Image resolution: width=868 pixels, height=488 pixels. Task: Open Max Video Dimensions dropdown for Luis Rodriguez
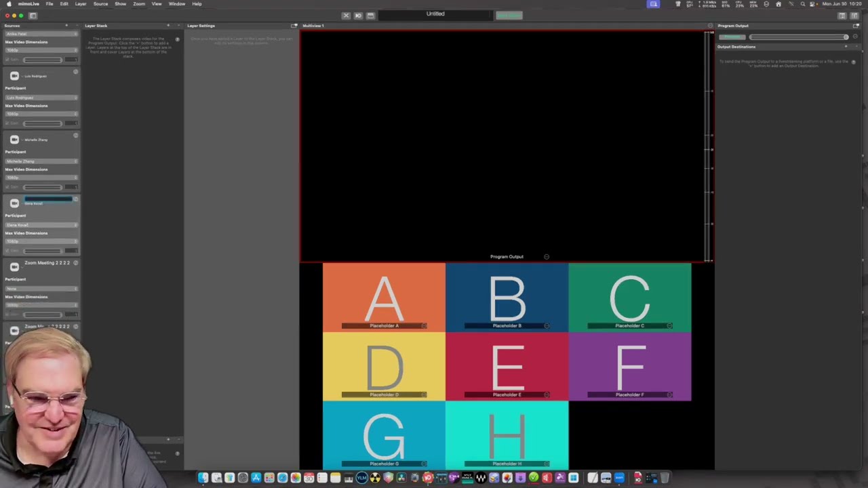pos(41,114)
